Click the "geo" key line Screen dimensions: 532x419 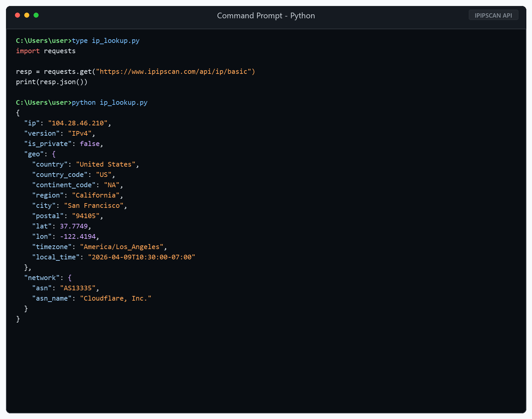40,154
